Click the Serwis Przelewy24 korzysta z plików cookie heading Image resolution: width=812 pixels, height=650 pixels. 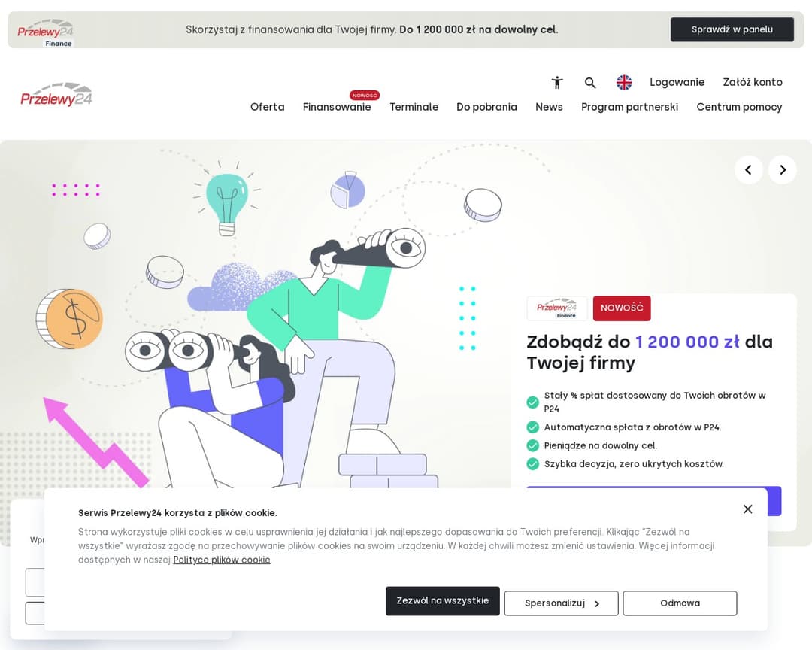[x=177, y=513]
